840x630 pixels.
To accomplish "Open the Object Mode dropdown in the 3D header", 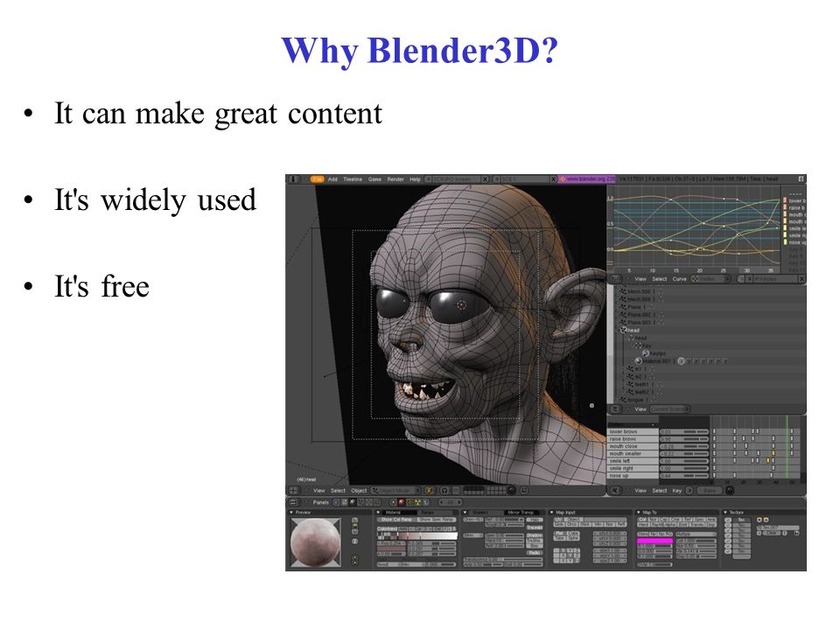I will (x=395, y=490).
